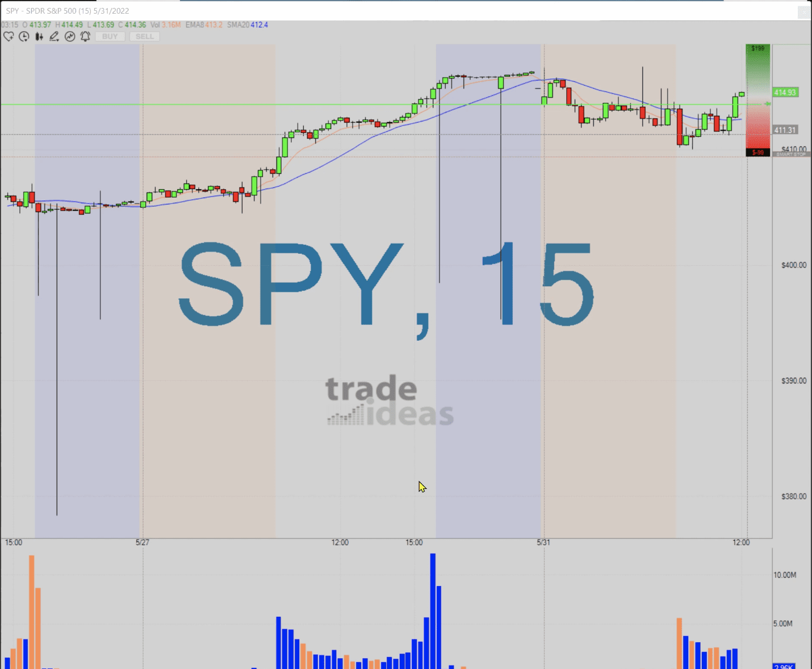Click the gray 411.31 price tag

click(785, 130)
